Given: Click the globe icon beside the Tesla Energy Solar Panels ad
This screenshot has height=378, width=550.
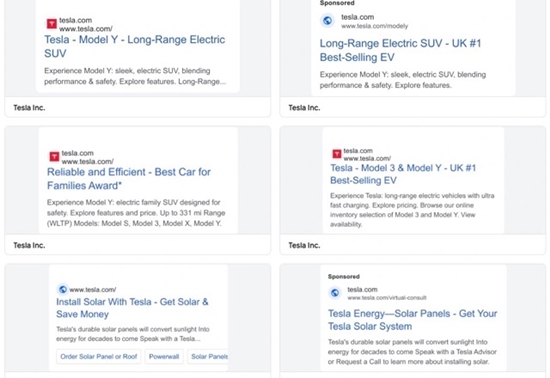Looking at the screenshot, I should [335, 292].
